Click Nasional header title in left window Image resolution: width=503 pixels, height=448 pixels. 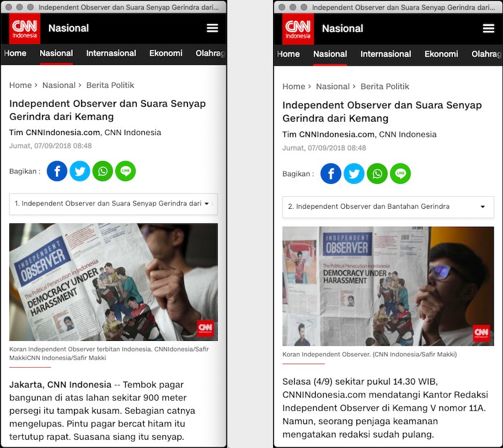[x=68, y=29]
